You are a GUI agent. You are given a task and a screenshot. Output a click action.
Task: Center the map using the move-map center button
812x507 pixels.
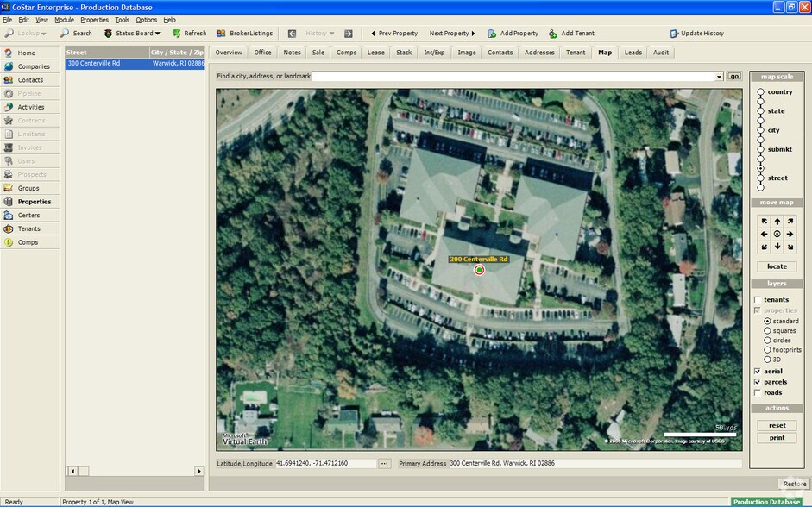(777, 234)
